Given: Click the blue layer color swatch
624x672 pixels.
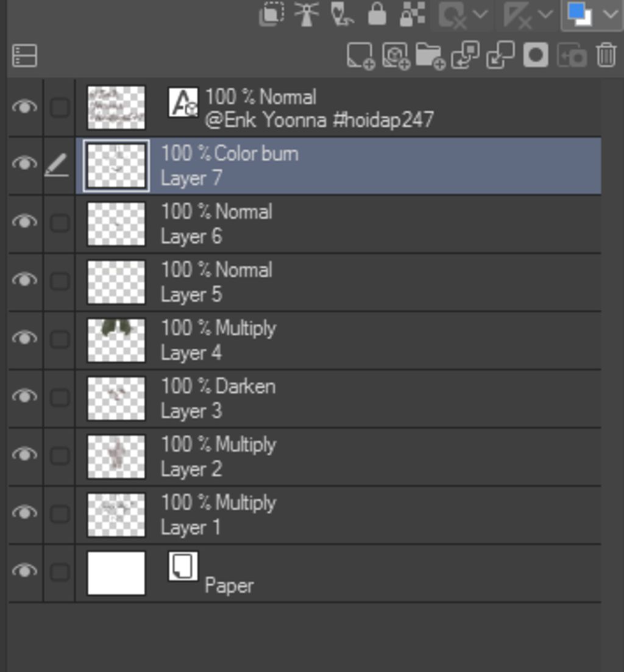Looking at the screenshot, I should [580, 14].
